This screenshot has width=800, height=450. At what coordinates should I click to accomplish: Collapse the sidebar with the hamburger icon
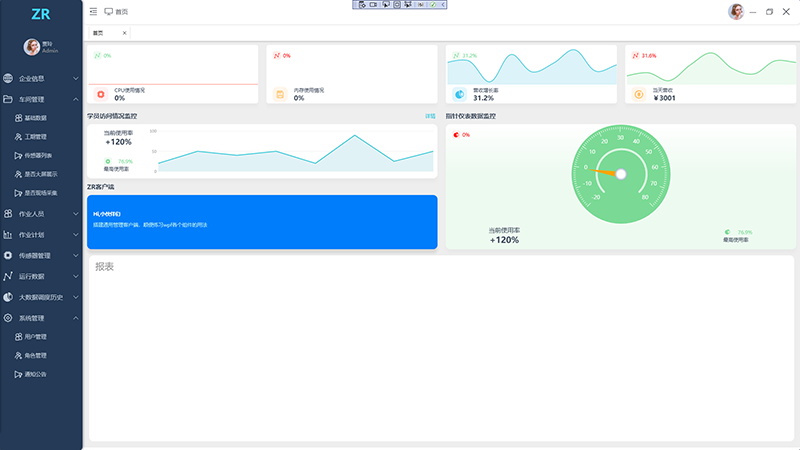(93, 11)
